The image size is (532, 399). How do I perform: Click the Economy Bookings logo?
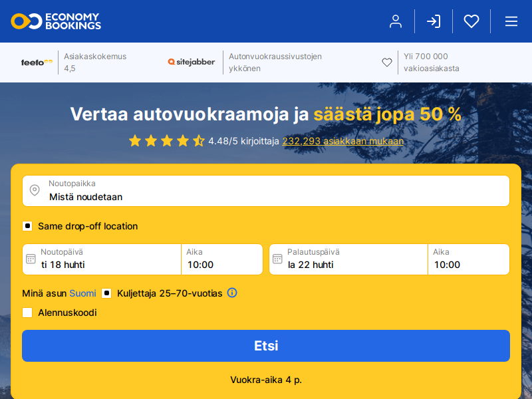point(56,21)
